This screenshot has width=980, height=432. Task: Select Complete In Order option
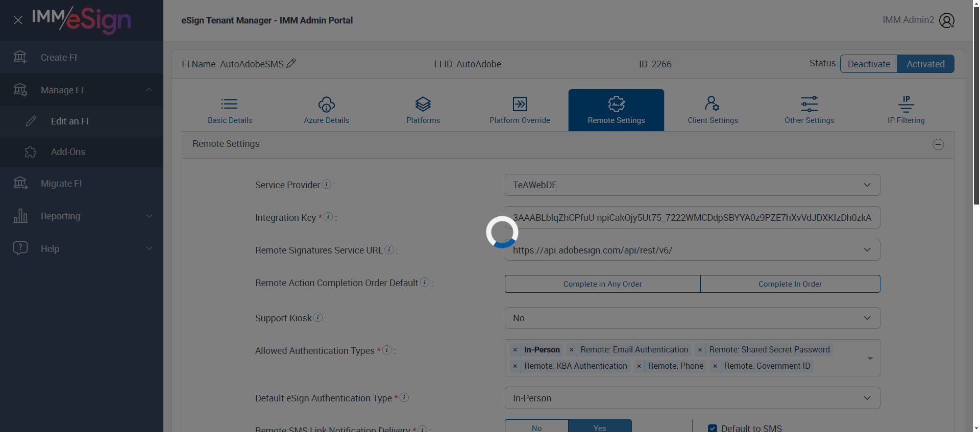pos(790,284)
